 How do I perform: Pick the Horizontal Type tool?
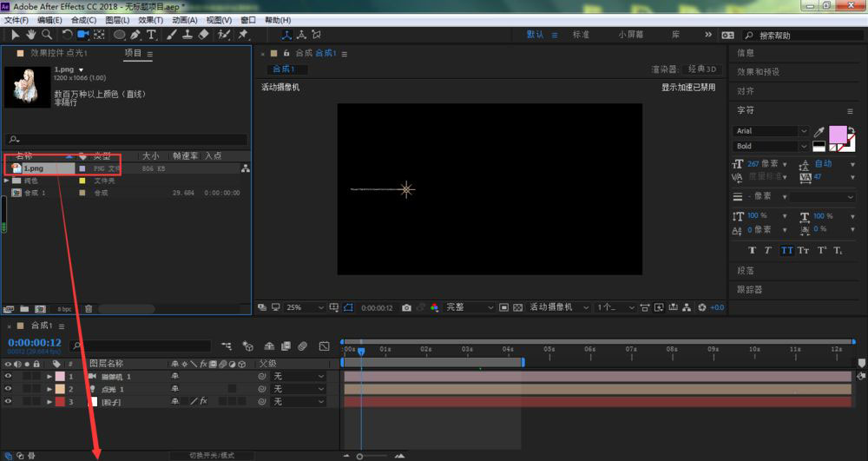coord(150,35)
